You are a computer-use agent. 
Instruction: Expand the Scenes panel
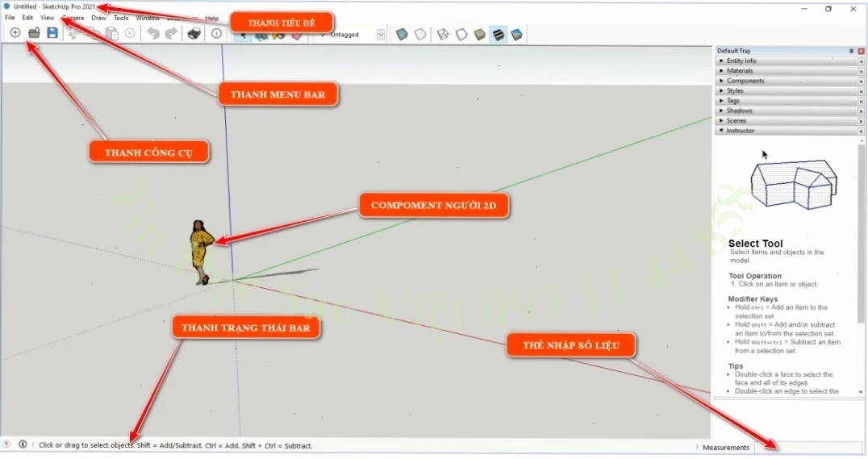tap(720, 121)
